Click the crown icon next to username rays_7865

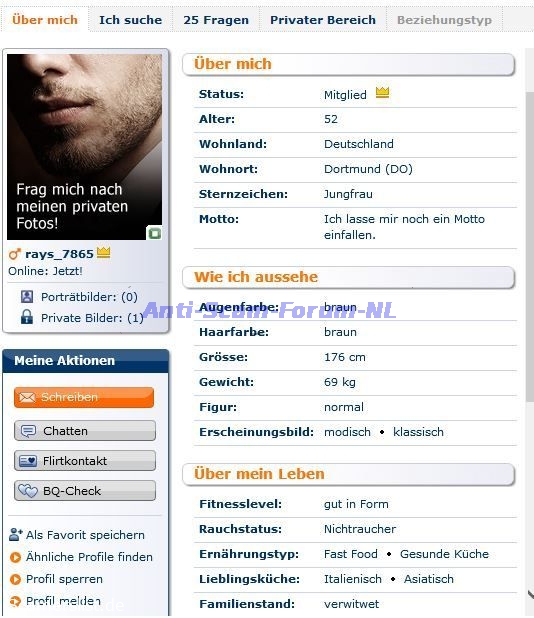point(104,252)
